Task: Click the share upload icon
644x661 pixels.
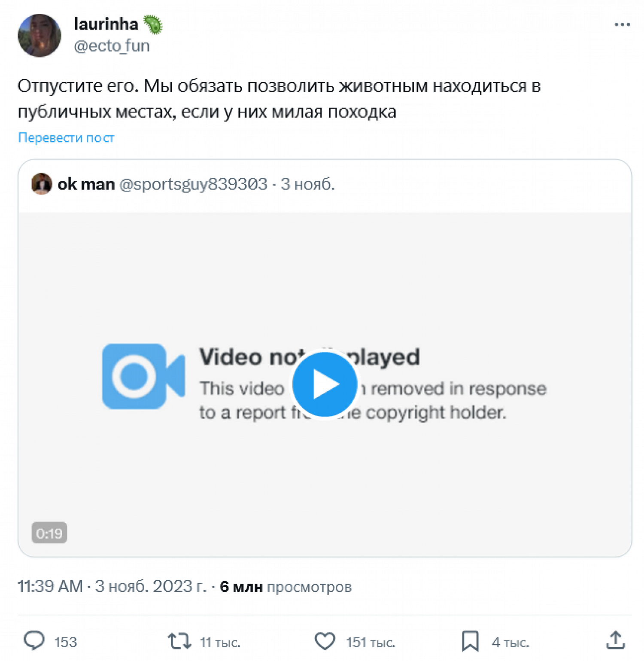Action: click(615, 640)
